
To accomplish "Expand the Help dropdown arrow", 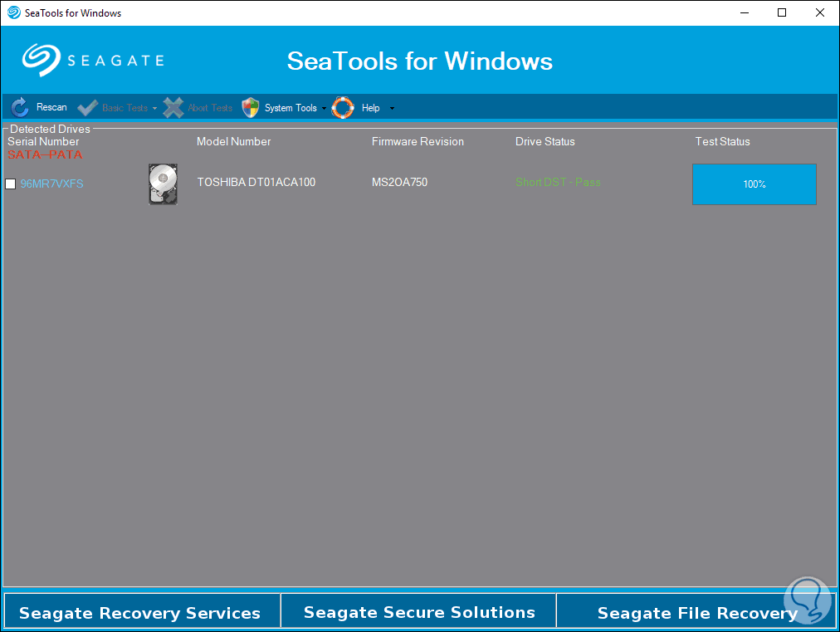I will point(392,108).
